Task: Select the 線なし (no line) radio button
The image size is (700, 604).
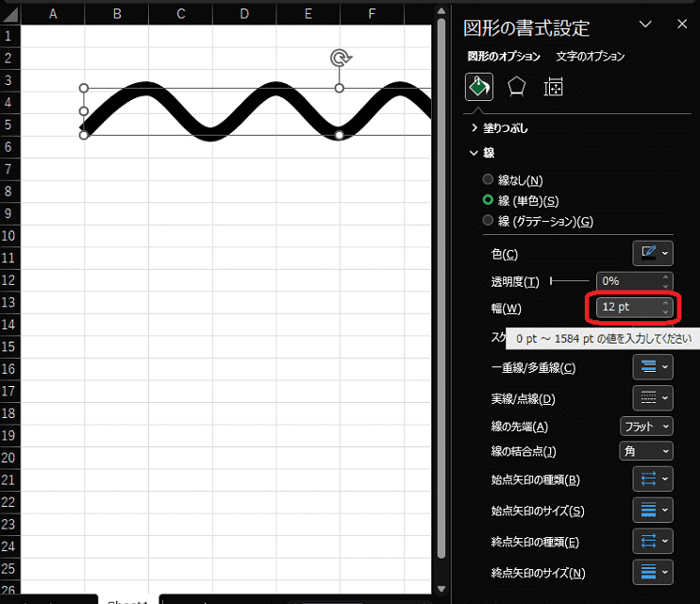Action: pyautogui.click(x=488, y=179)
